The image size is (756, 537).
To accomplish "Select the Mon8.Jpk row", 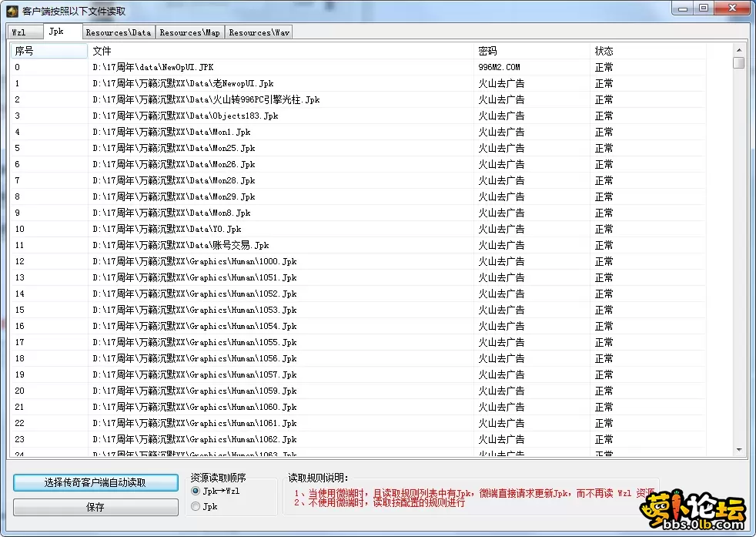I will (x=231, y=213).
